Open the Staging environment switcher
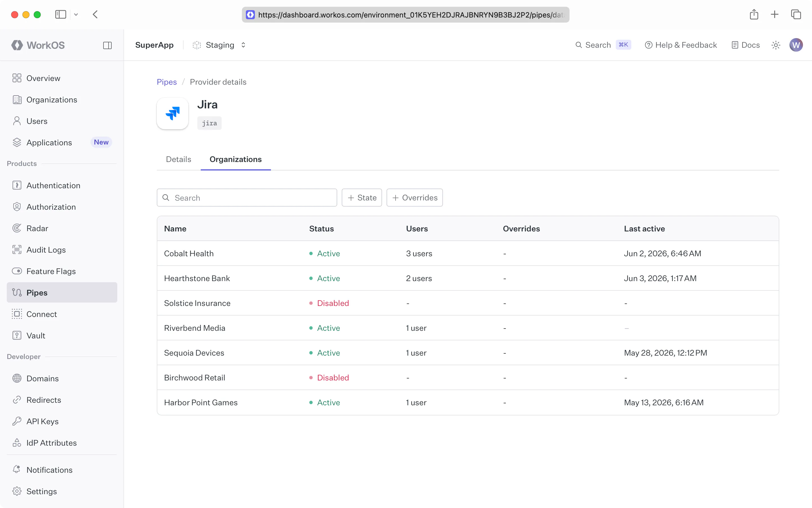Viewport: 812px width, 508px height. tap(219, 45)
